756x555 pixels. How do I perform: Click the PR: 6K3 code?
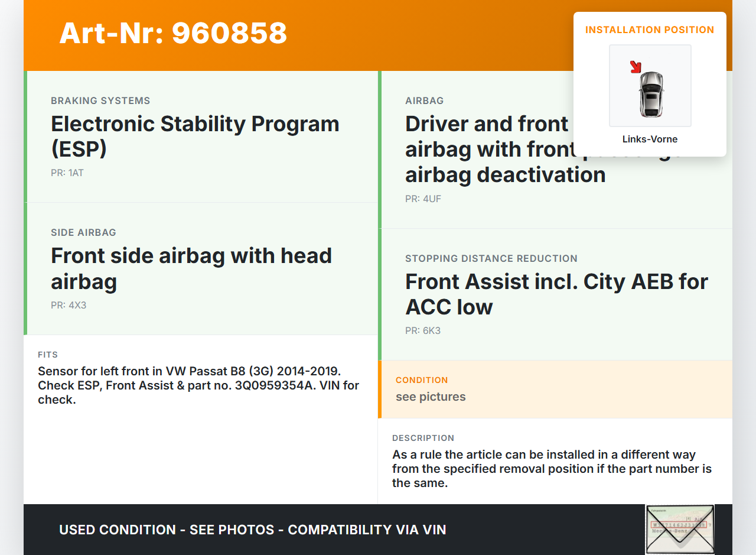[x=423, y=330]
